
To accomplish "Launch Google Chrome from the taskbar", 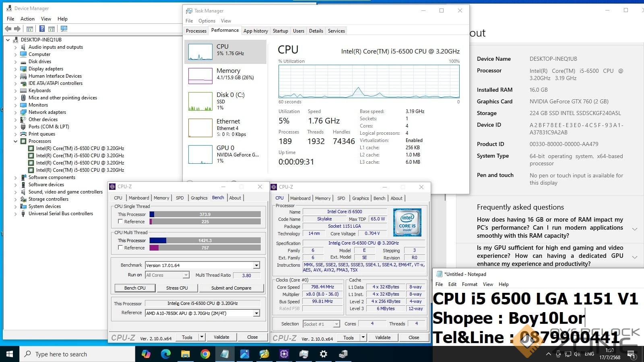I will [205, 354].
